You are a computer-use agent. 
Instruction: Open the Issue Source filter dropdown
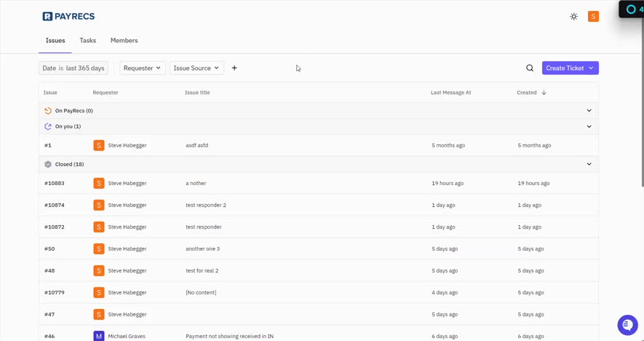tap(196, 68)
